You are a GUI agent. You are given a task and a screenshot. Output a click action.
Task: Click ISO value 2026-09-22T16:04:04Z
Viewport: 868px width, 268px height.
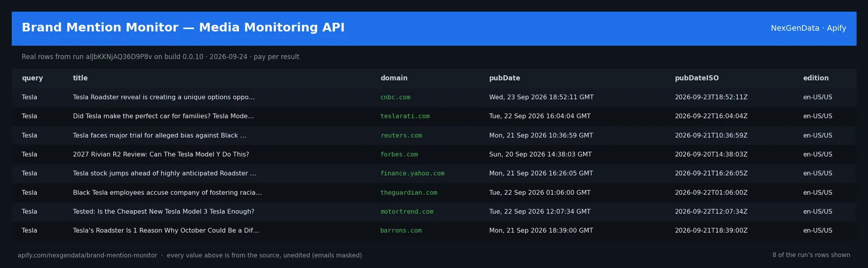[x=711, y=116]
